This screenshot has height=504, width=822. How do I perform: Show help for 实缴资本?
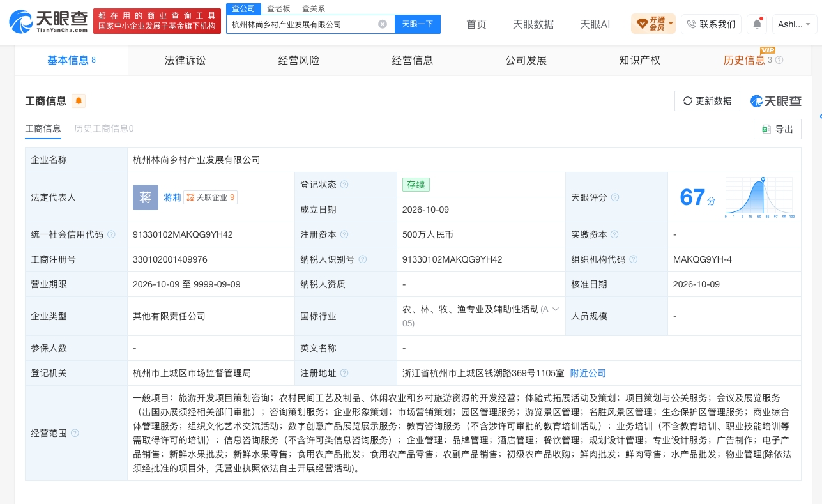click(615, 234)
